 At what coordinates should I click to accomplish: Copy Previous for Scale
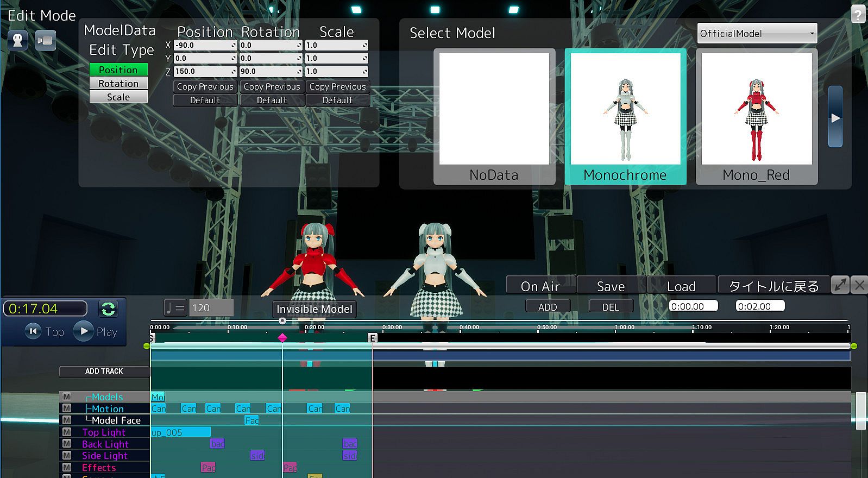[338, 86]
